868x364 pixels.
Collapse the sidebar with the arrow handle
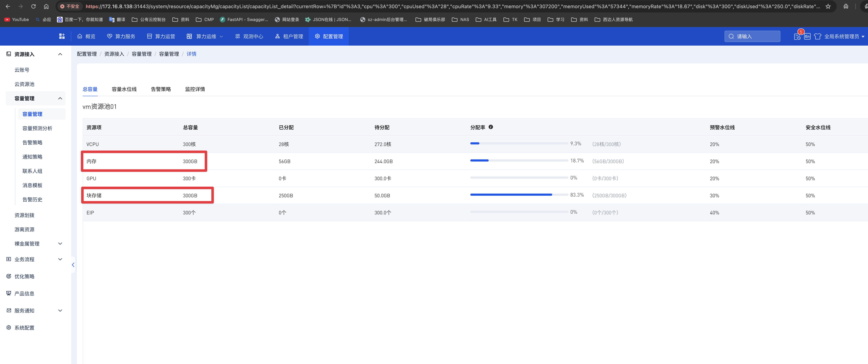coord(73,265)
